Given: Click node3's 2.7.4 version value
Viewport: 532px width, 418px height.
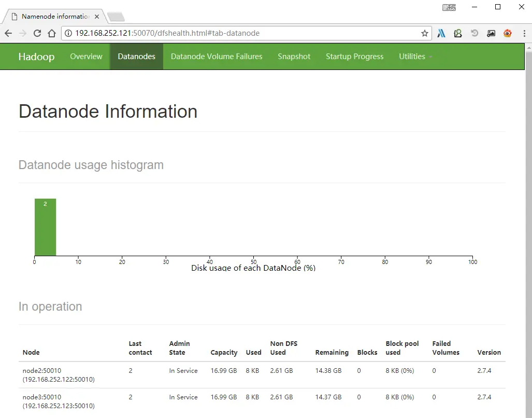Looking at the screenshot, I should 484,397.
